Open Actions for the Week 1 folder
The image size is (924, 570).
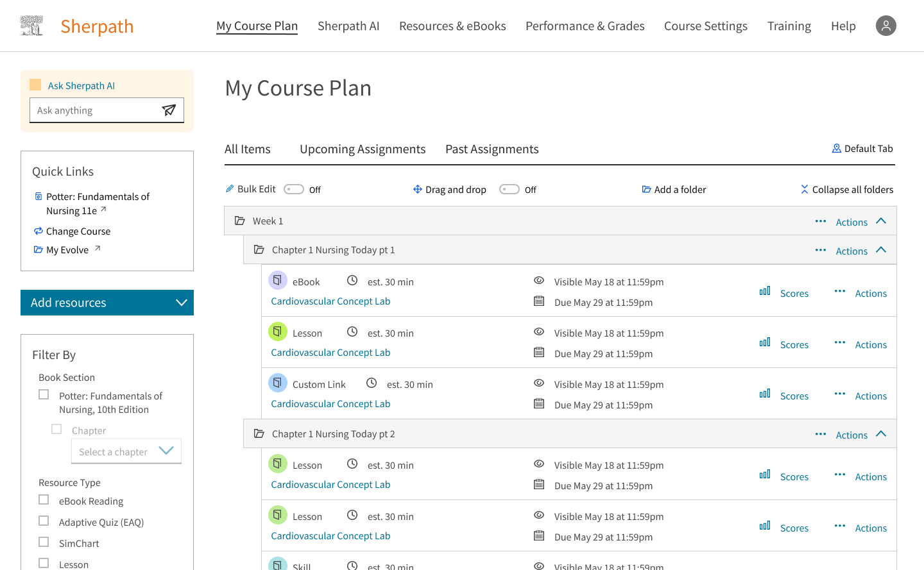pyautogui.click(x=851, y=222)
